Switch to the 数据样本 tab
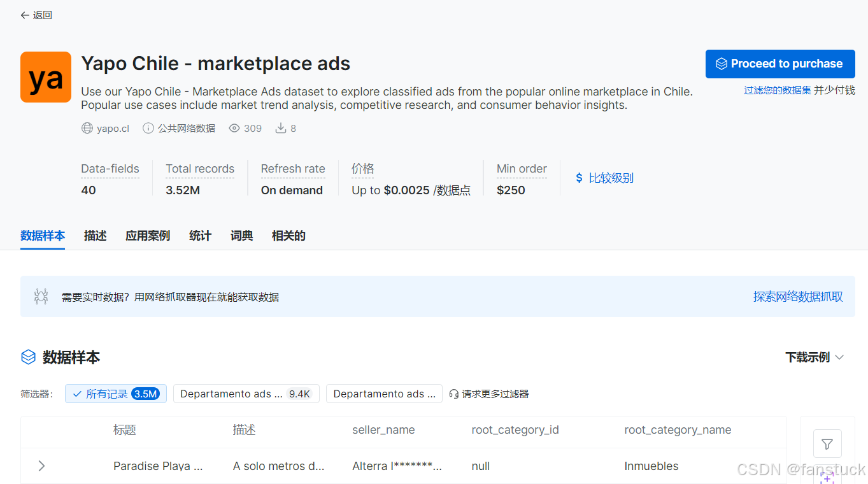Screen dimensions: 868x484 coord(43,236)
